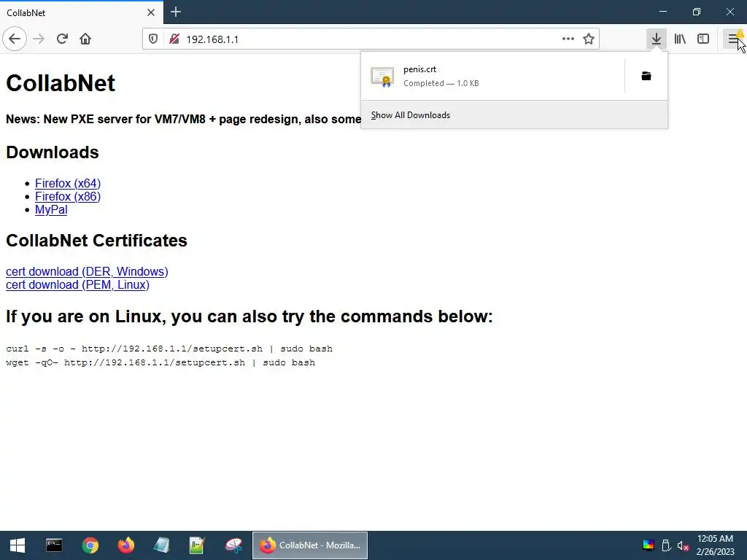Open the Firefox home page

point(85,39)
